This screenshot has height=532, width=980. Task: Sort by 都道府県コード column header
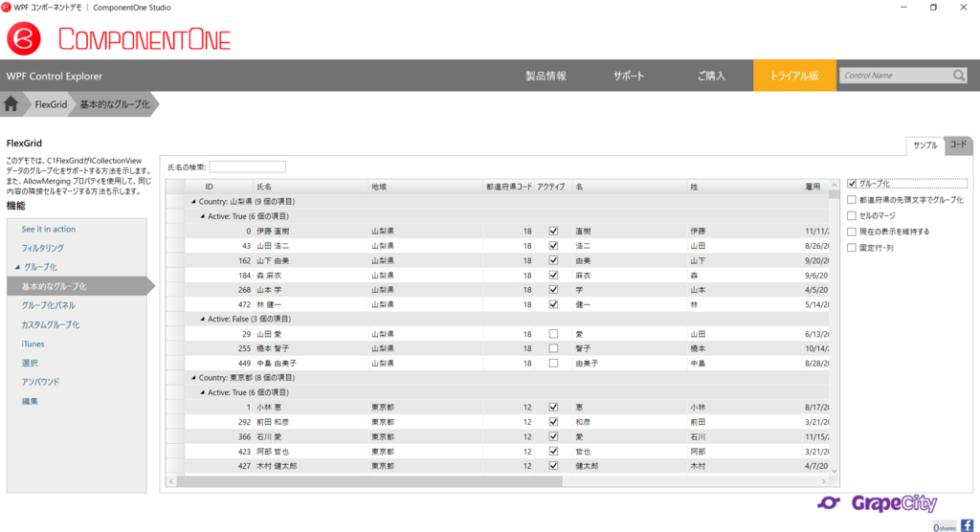[509, 187]
